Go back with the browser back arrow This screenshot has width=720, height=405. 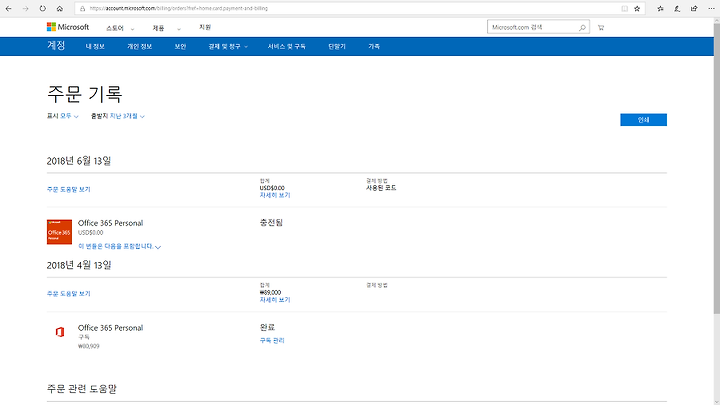click(x=9, y=8)
